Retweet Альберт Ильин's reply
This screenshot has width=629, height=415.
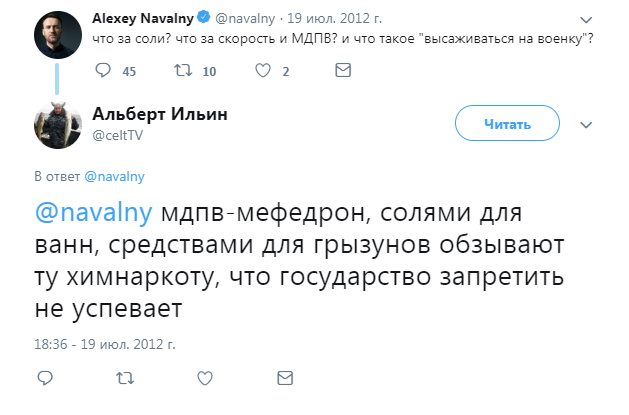[x=126, y=377]
